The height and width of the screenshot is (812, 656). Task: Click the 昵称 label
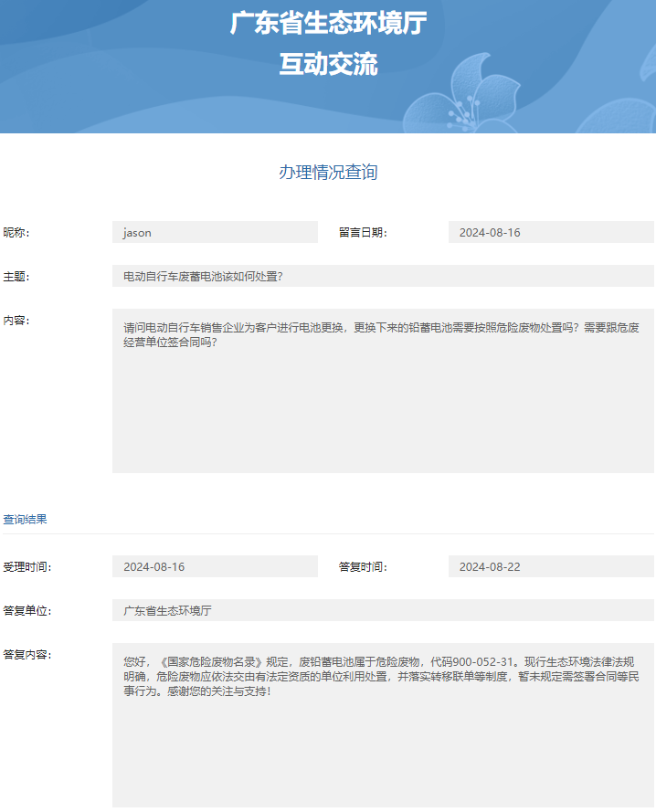16,232
